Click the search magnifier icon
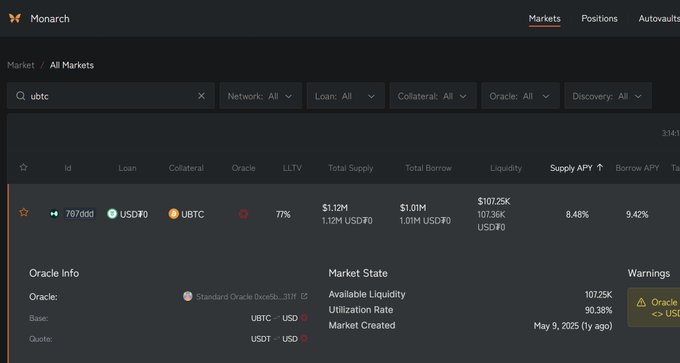 tap(20, 96)
